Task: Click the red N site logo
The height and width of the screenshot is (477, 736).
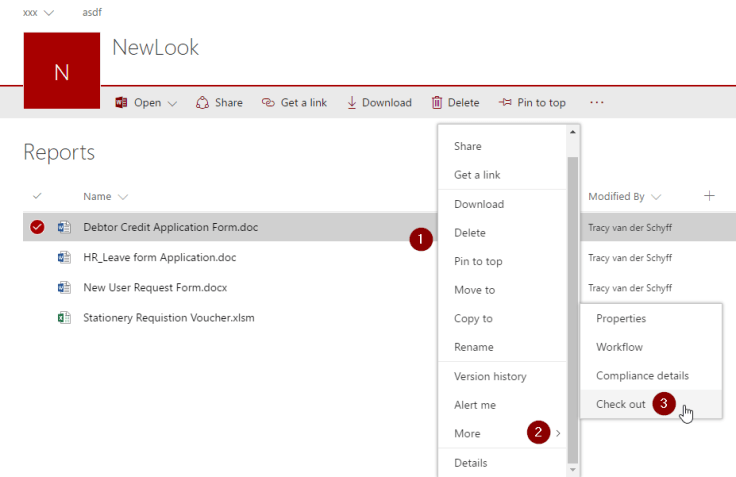Action: [61, 71]
